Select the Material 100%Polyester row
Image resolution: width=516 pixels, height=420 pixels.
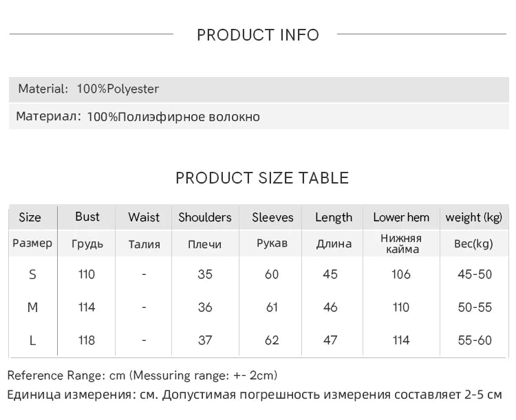259,89
